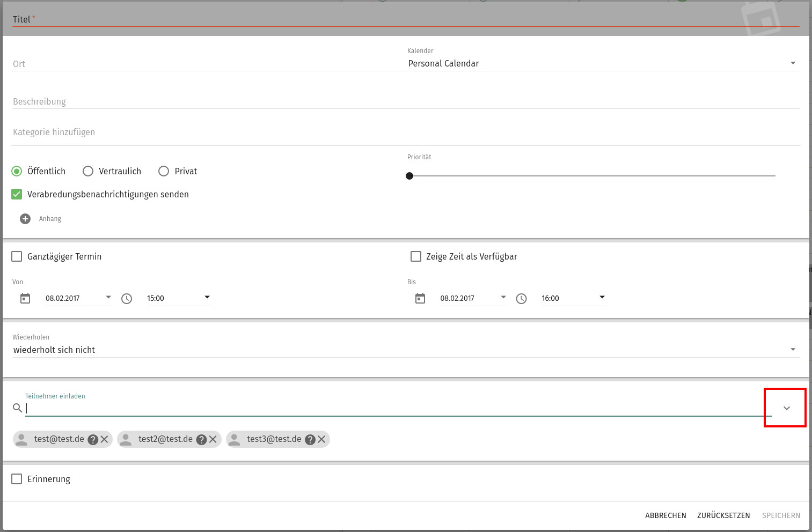Remove attendee test@test.de
The image size is (812, 532).
coord(105,439)
